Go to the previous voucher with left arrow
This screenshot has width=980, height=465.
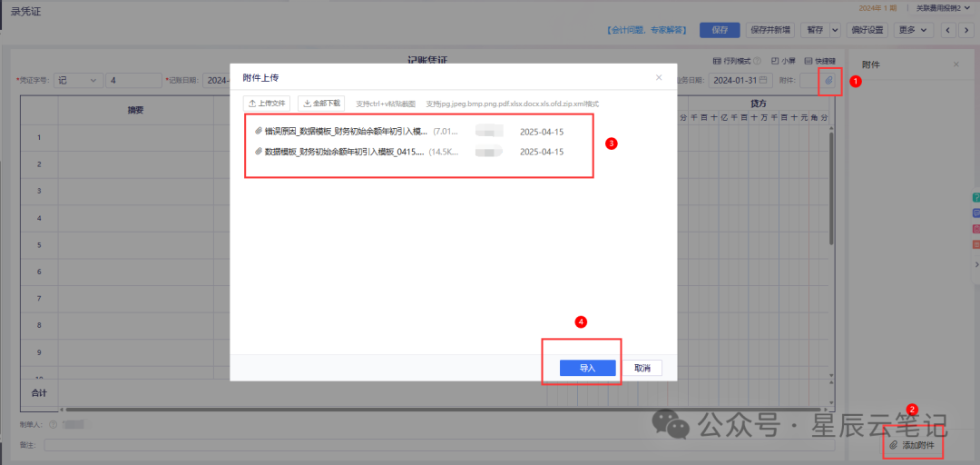click(949, 30)
